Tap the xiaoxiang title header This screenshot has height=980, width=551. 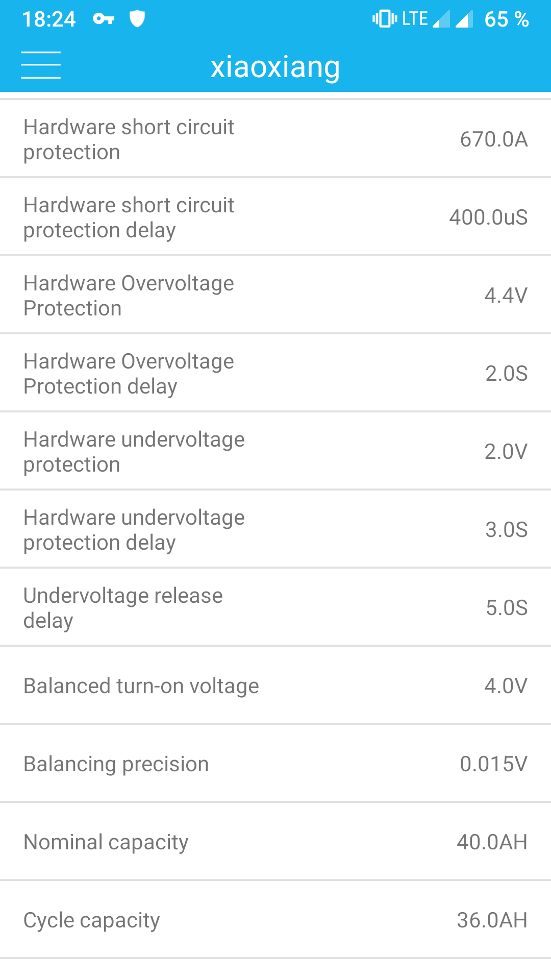coord(275,67)
